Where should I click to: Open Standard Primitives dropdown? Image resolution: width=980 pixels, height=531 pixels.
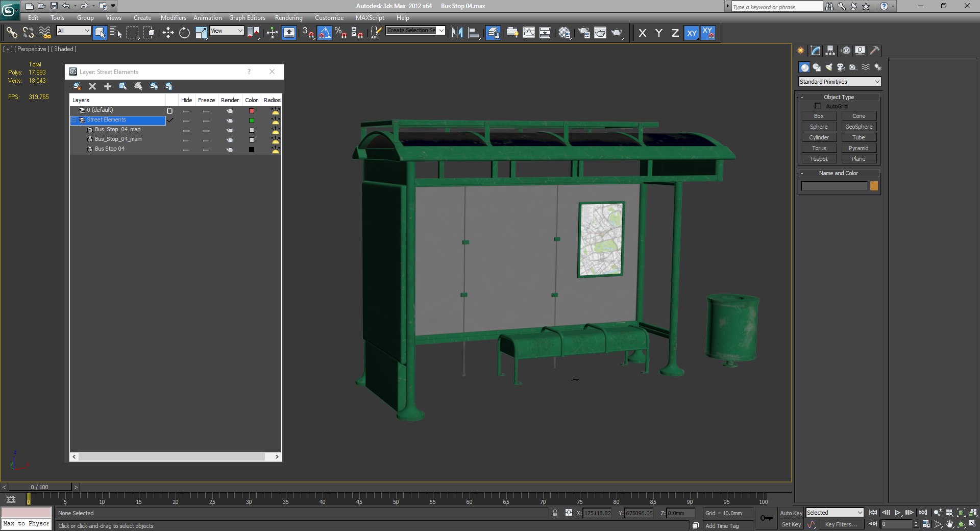[x=840, y=82]
